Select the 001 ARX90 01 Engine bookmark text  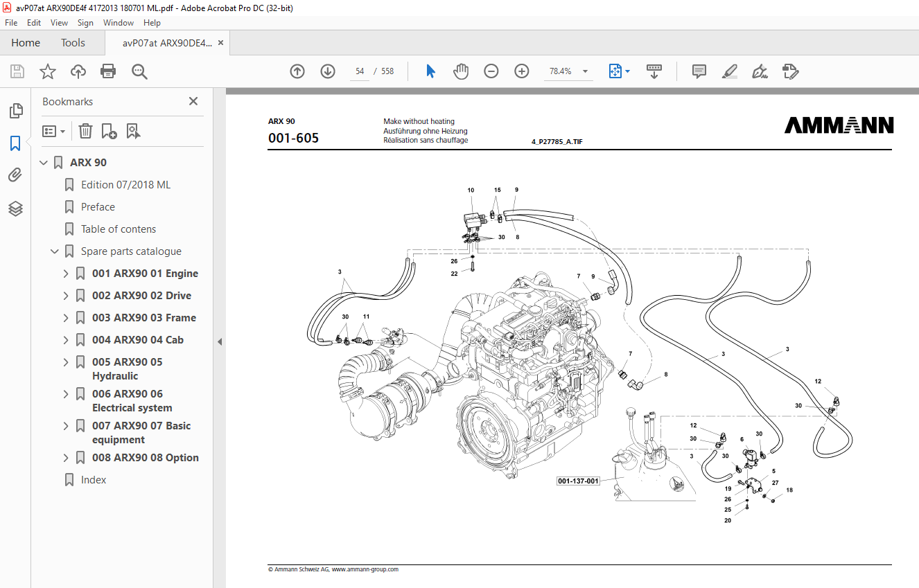(x=145, y=274)
